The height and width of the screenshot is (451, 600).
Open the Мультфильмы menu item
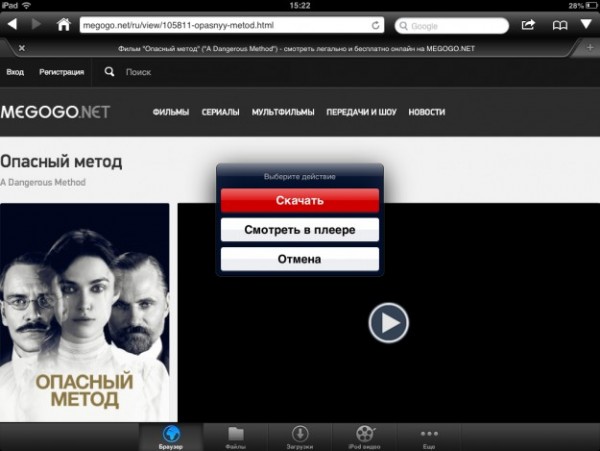pyautogui.click(x=283, y=112)
